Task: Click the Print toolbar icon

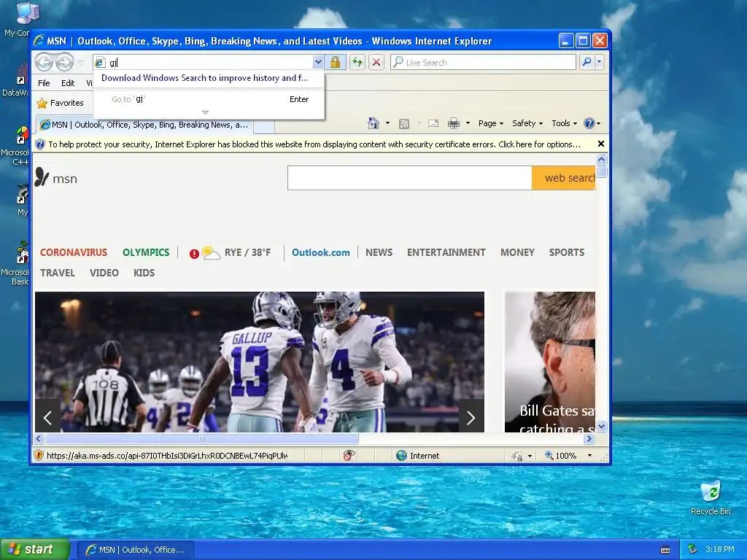Action: tap(454, 124)
